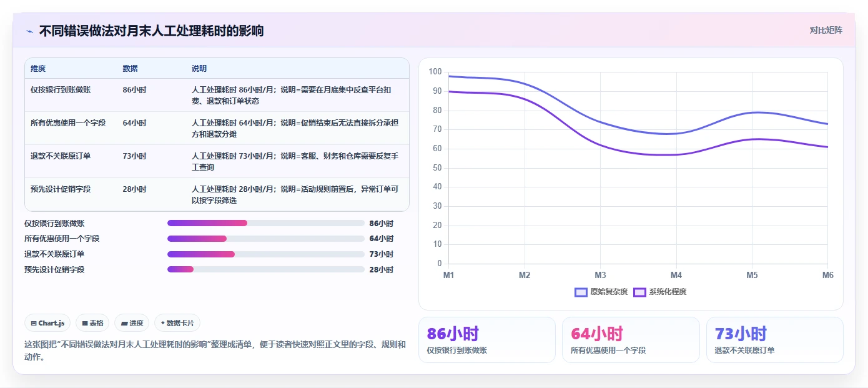
Task: Click the 50 y-axis label
Action: (x=437, y=167)
